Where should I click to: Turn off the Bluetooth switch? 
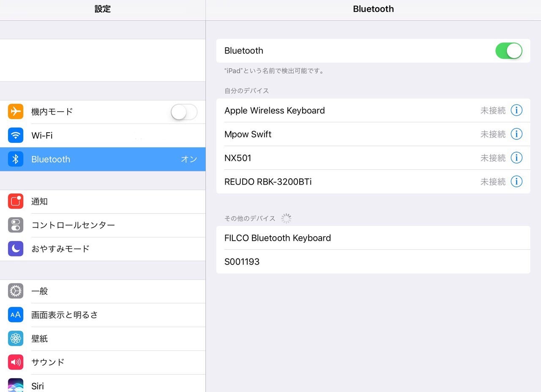(x=509, y=51)
